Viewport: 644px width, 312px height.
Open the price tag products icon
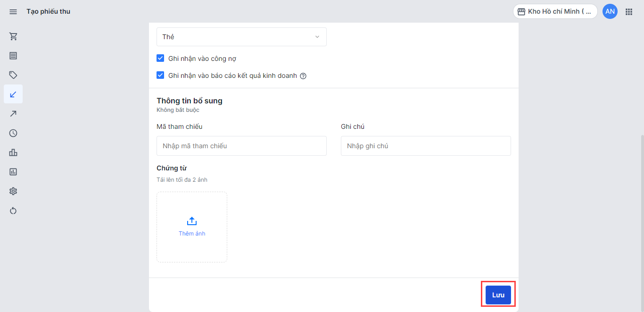pyautogui.click(x=13, y=75)
